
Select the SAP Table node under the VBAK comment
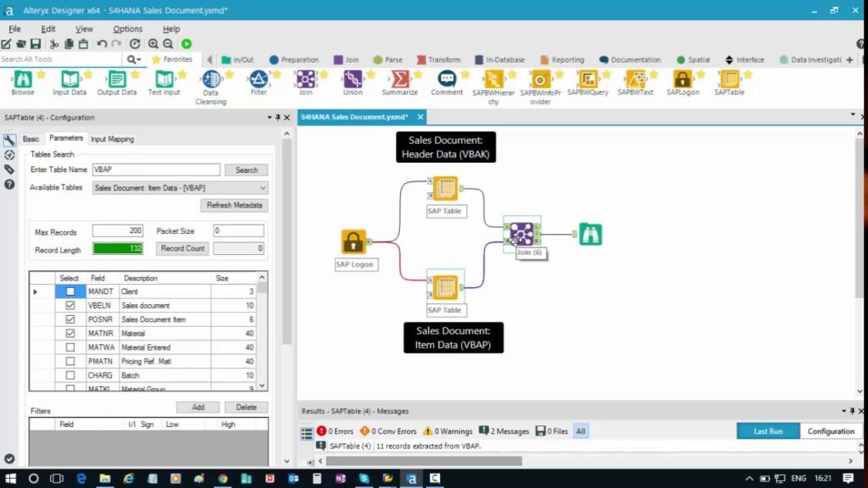point(445,189)
